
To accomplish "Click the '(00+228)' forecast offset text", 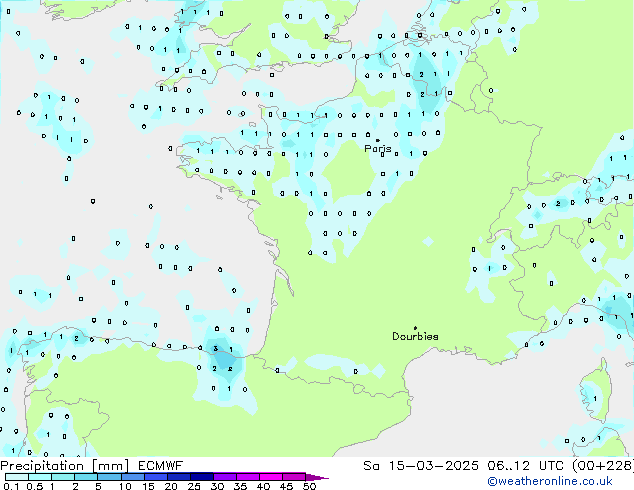I will click(603, 466).
